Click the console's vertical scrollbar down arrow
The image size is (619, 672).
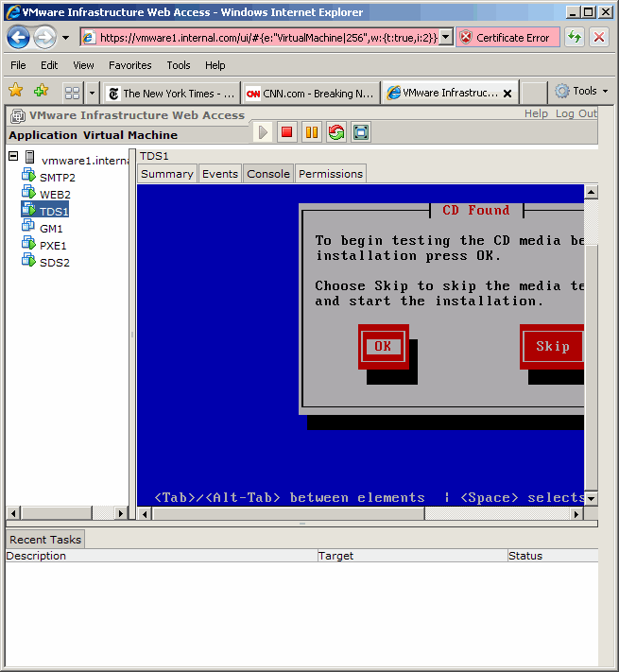coord(591,498)
